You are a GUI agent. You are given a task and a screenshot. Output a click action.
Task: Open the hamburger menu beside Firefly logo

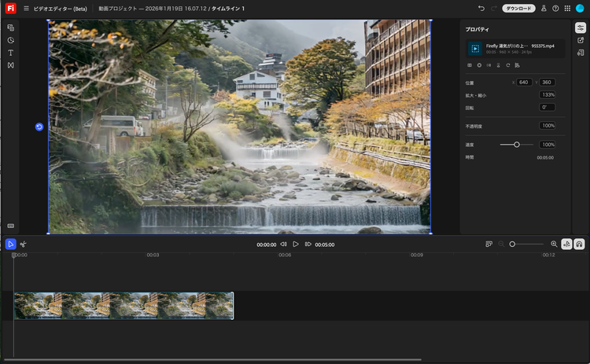(26, 8)
